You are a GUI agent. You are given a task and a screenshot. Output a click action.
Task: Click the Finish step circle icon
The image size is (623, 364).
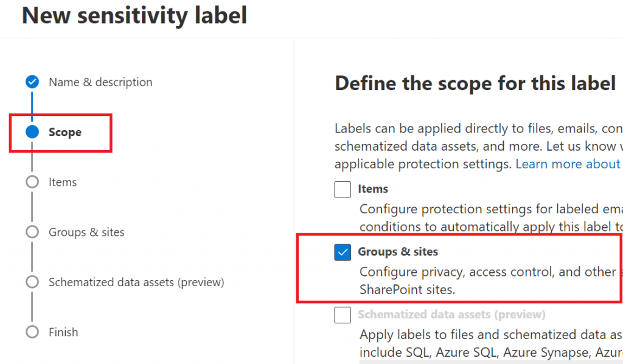[32, 332]
